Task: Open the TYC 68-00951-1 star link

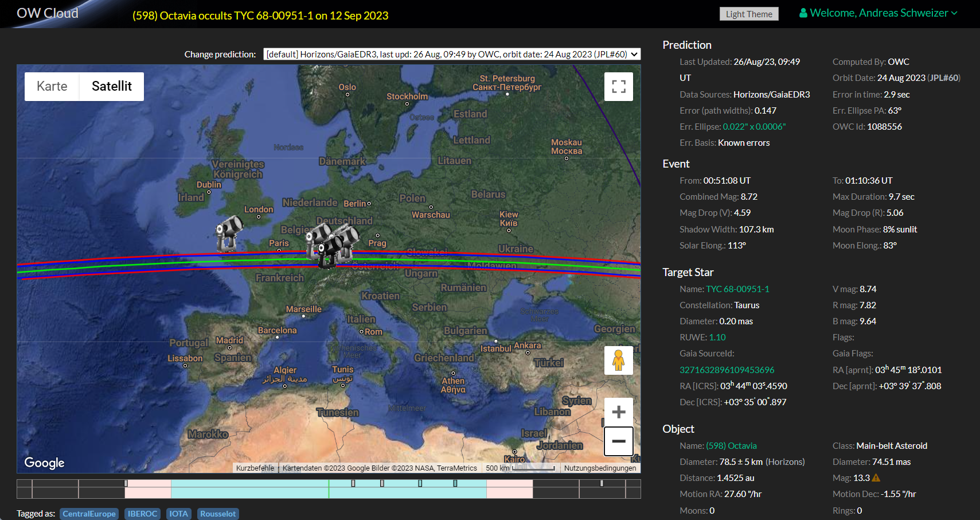Action: coord(737,289)
